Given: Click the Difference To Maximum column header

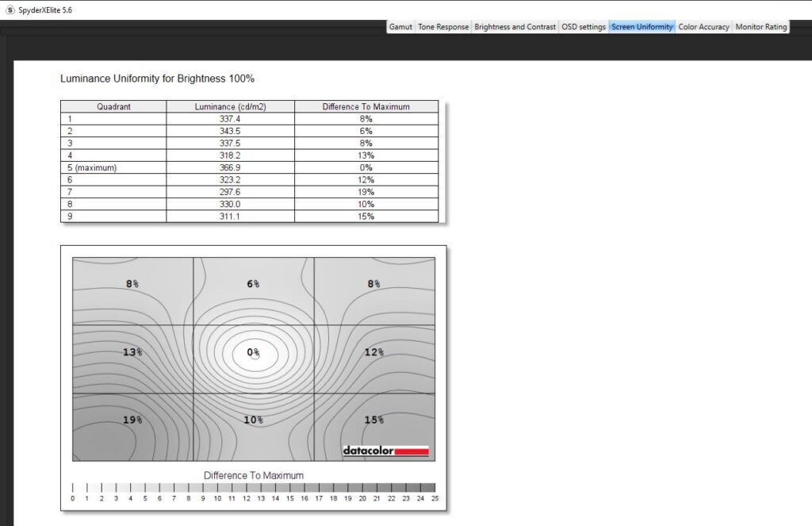Looking at the screenshot, I should click(366, 106).
